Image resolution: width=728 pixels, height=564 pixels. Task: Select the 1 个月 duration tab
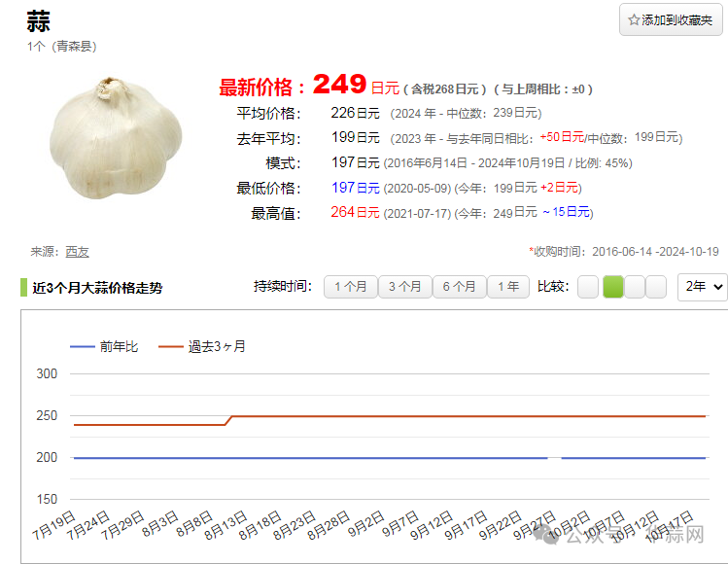(x=351, y=287)
